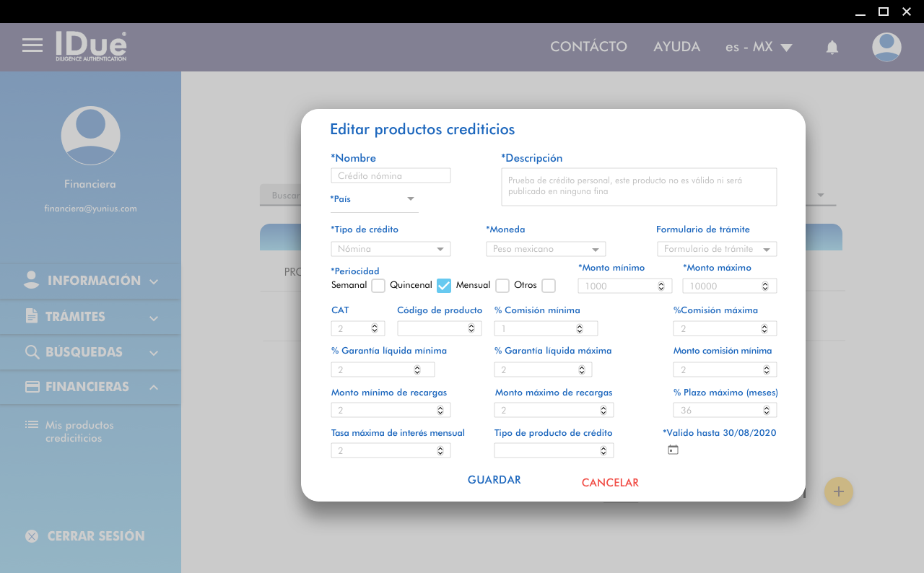Click the Cerrar Sesión X icon
Screen dimensions: 924x573
[32, 536]
